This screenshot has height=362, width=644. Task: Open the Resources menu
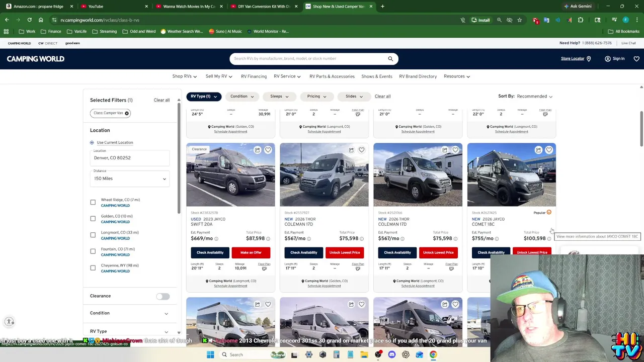click(x=457, y=76)
